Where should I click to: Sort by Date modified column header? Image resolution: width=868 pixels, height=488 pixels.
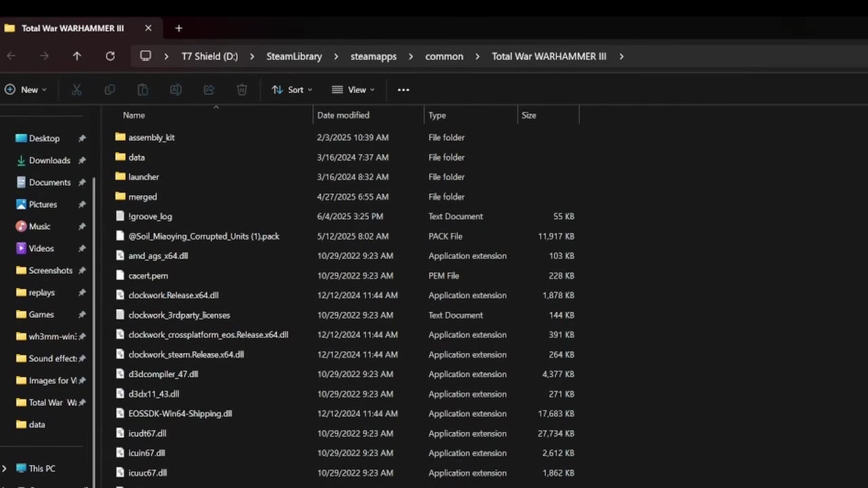point(343,115)
